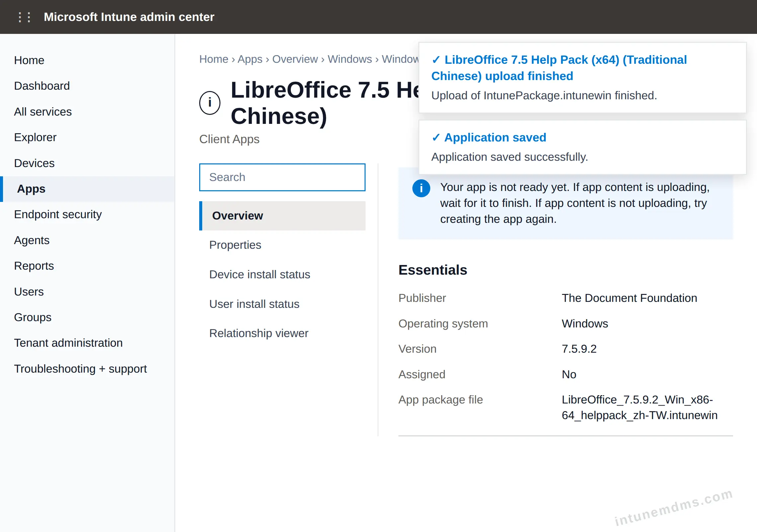Click the Operating system value Windows
757x532 pixels.
[585, 324]
